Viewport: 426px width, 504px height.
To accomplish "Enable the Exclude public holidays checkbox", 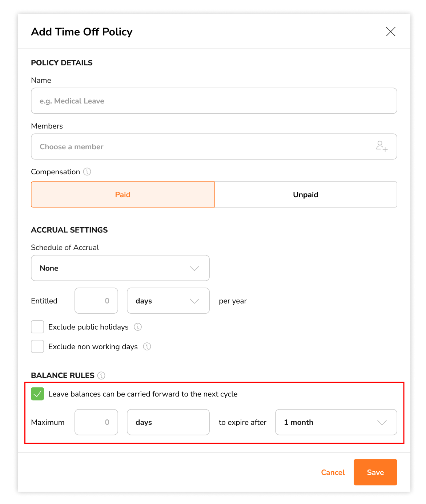I will tap(37, 327).
